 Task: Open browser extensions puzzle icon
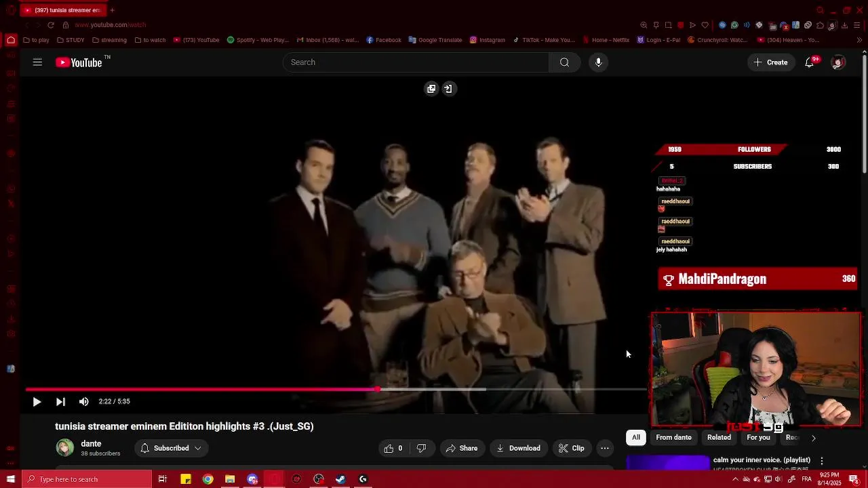coord(820,25)
